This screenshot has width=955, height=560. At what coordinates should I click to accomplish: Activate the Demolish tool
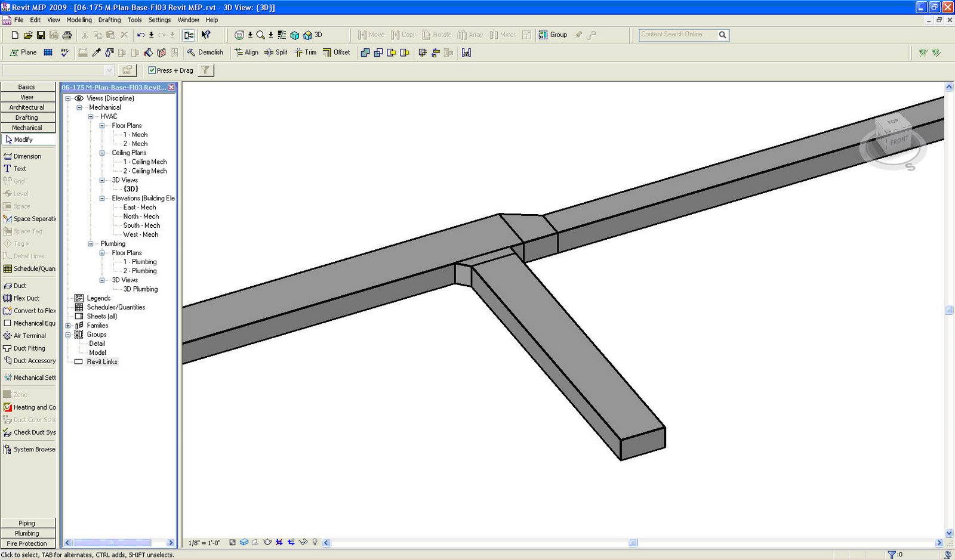point(207,52)
